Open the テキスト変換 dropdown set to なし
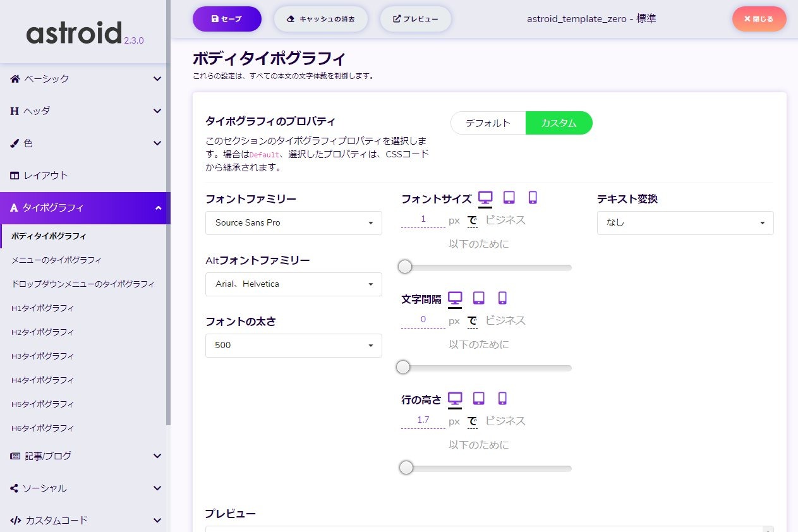798x532 pixels. (x=685, y=223)
